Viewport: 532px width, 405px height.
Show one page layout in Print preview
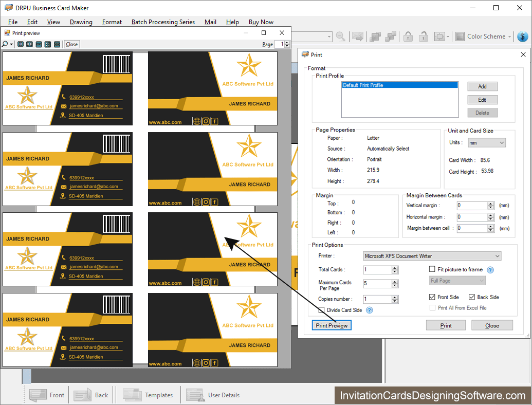pyautogui.click(x=21, y=44)
